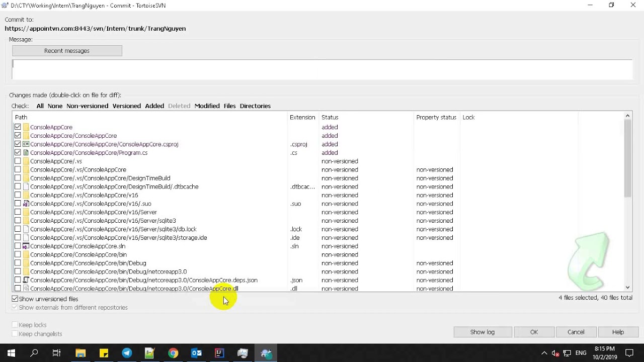The width and height of the screenshot is (644, 362).
Task: Click the top ConsoleAppCore folder icon
Action: coord(26,127)
